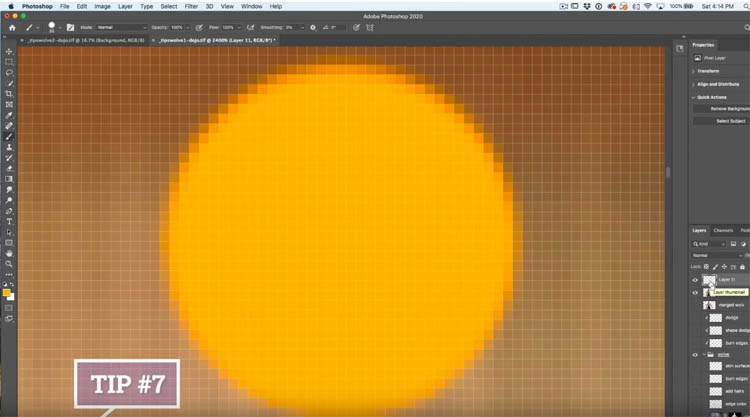This screenshot has height=417, width=750.
Task: Select the Dodge tool
Action: point(9,200)
